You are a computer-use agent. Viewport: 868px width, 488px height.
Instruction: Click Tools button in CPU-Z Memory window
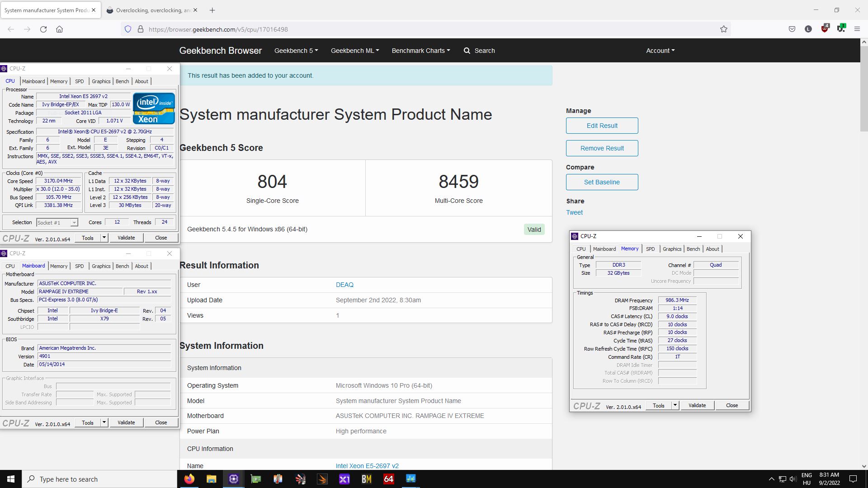pos(659,405)
